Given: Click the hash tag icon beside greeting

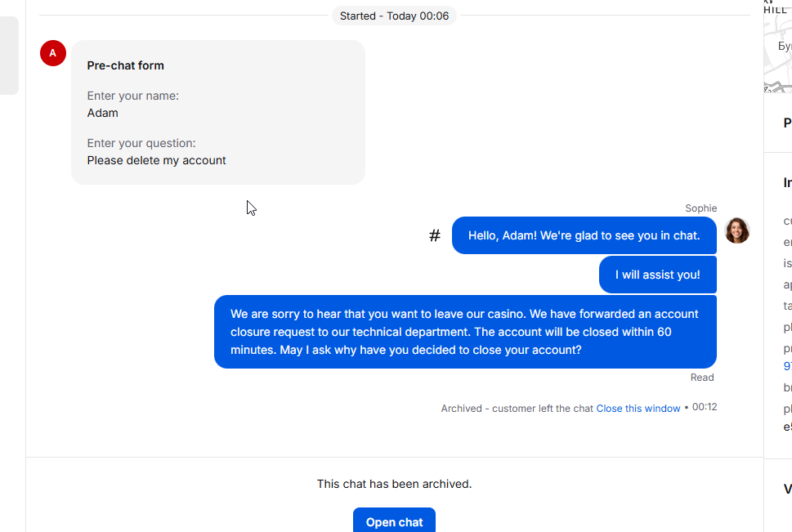Looking at the screenshot, I should 435,236.
